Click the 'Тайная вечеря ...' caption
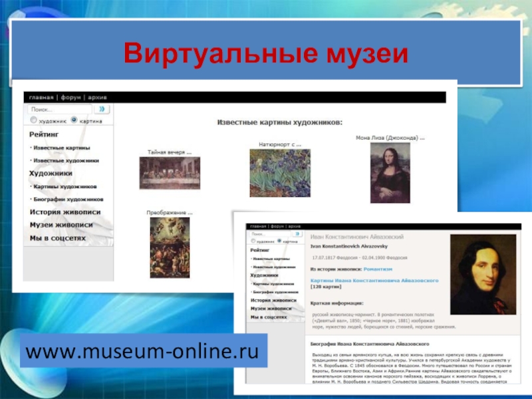The width and height of the screenshot is (532, 399). point(170,152)
